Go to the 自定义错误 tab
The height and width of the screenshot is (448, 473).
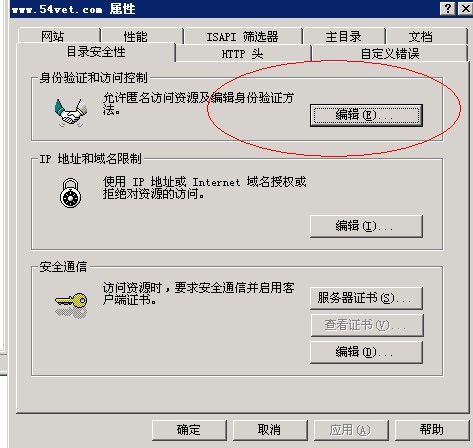point(389,53)
